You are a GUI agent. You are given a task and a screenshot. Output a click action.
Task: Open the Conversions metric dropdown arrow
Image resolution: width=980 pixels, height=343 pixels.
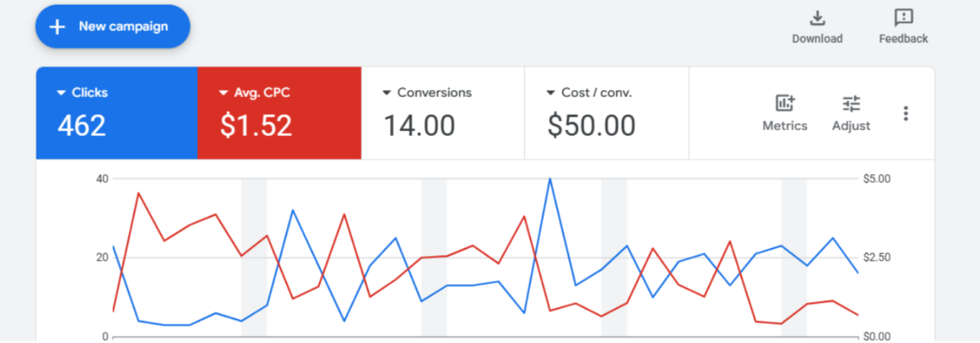pyautogui.click(x=386, y=93)
